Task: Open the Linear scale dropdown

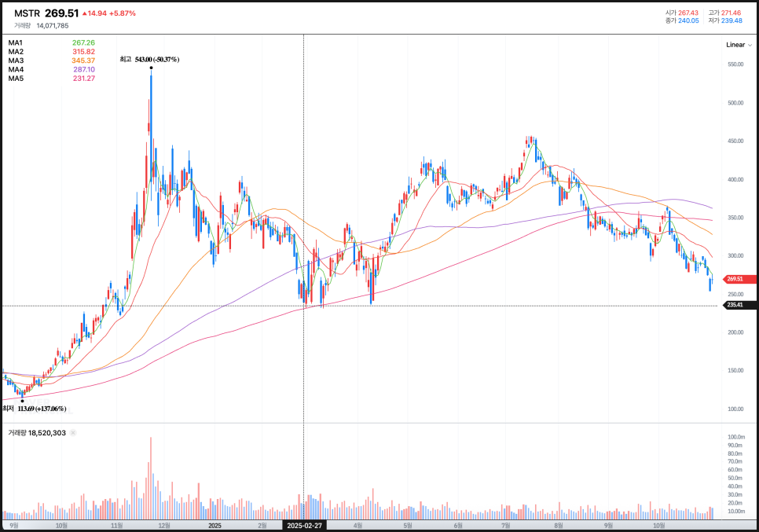Action: point(738,45)
